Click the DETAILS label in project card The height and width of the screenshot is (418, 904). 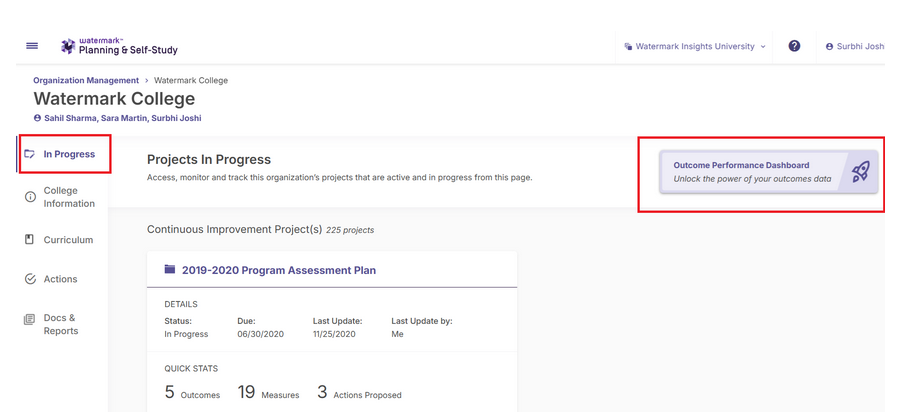[x=181, y=304]
